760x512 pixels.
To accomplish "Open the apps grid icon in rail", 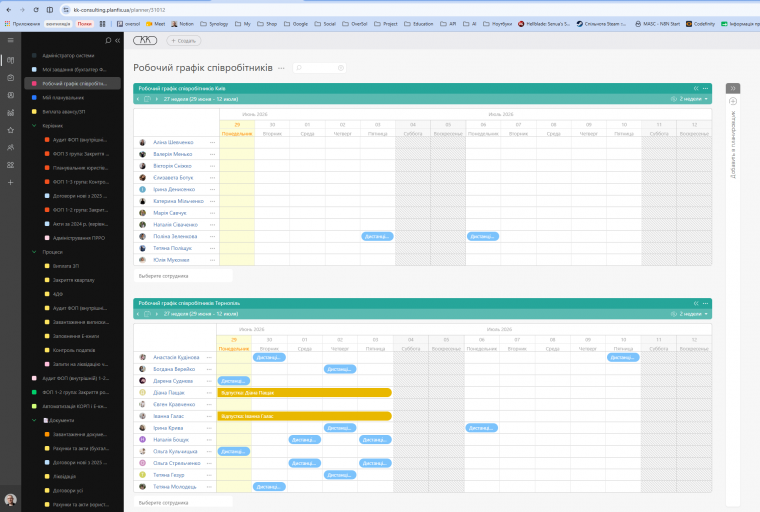I will coord(10,165).
